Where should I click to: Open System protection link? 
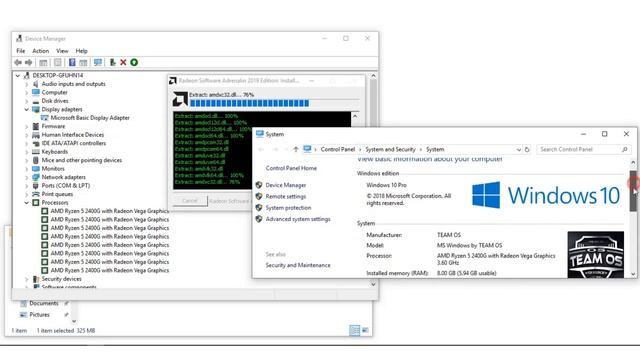(288, 208)
